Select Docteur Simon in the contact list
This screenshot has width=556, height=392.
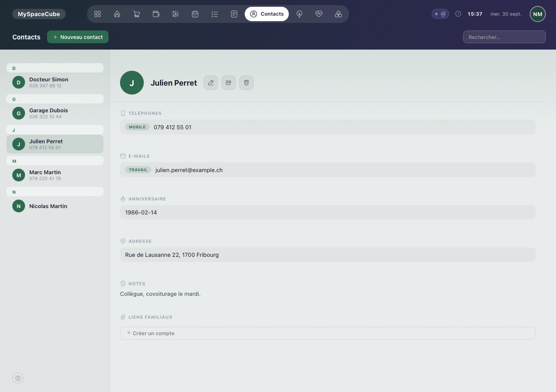[55, 82]
